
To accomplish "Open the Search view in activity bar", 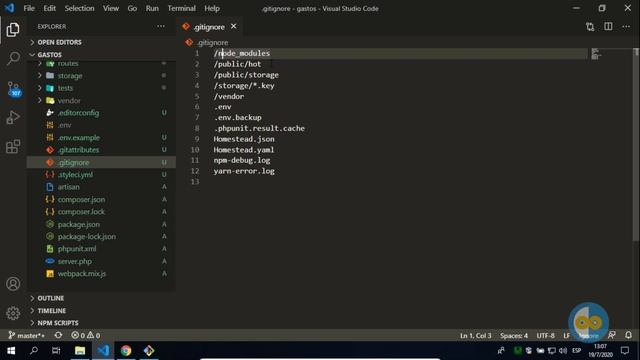I will [x=13, y=59].
